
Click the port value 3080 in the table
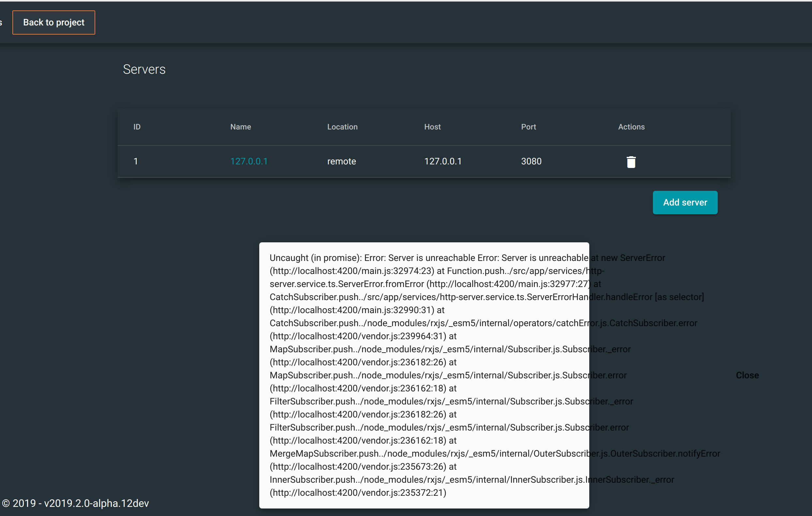[531, 161]
